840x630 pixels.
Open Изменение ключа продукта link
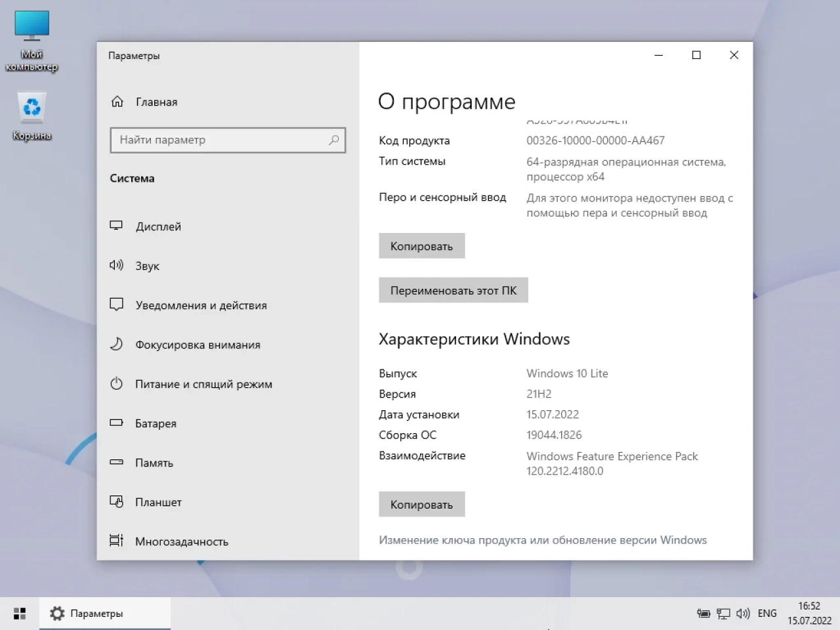[543, 540]
